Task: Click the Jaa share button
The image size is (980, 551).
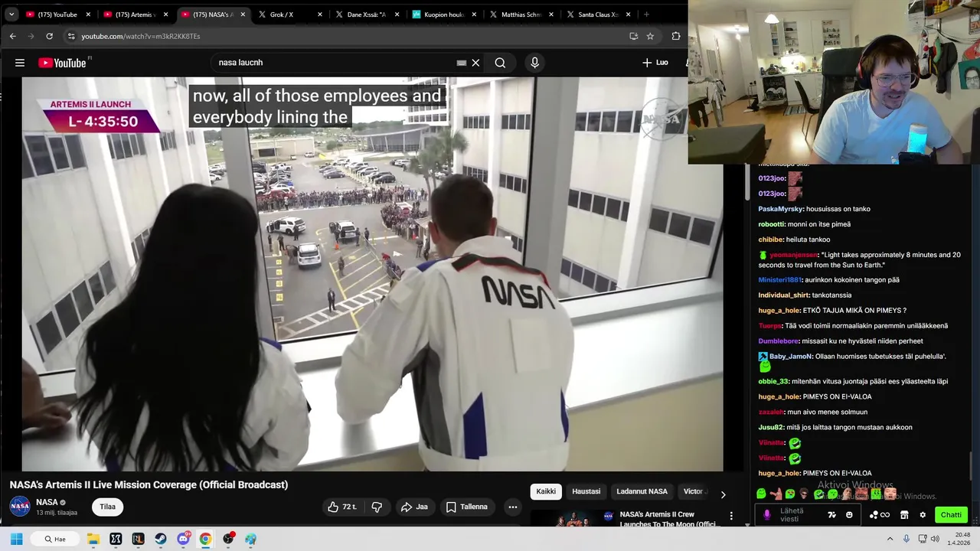Action: pyautogui.click(x=414, y=507)
